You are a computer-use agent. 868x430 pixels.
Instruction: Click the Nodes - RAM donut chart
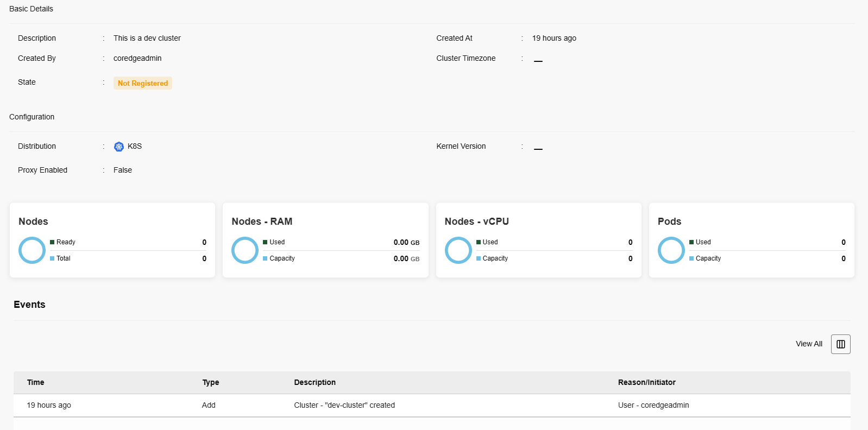pos(245,250)
